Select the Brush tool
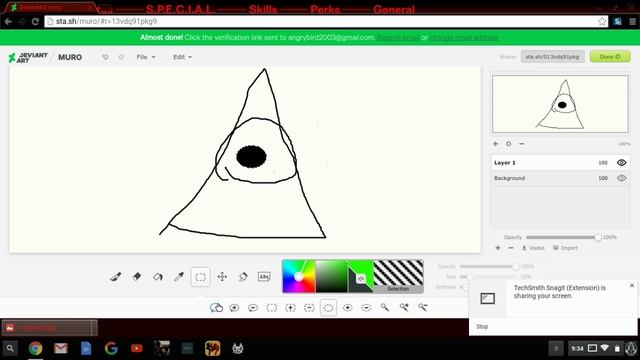 [116, 277]
